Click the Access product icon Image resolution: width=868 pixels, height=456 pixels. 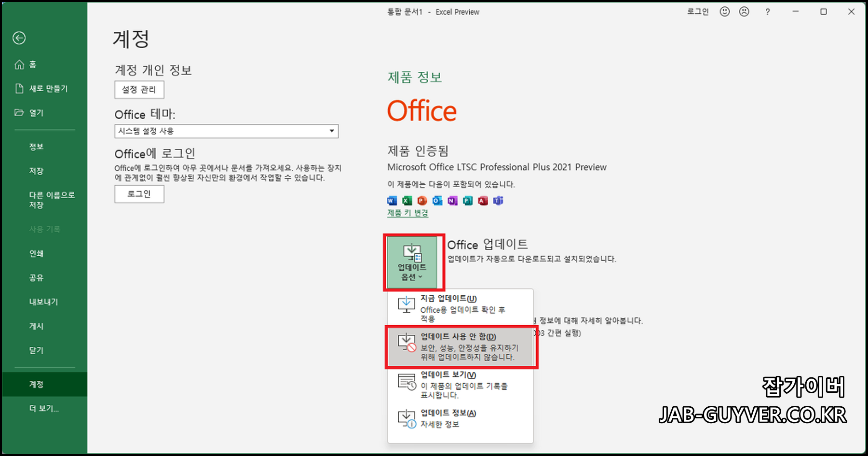(x=482, y=200)
